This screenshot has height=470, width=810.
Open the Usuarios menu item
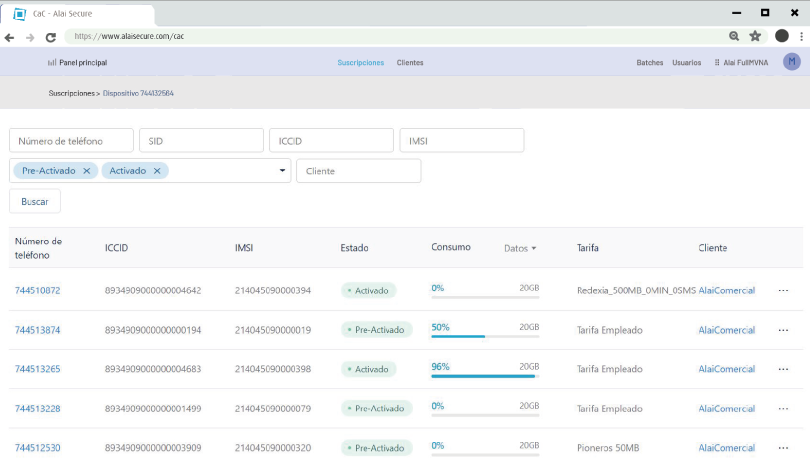[x=687, y=62]
